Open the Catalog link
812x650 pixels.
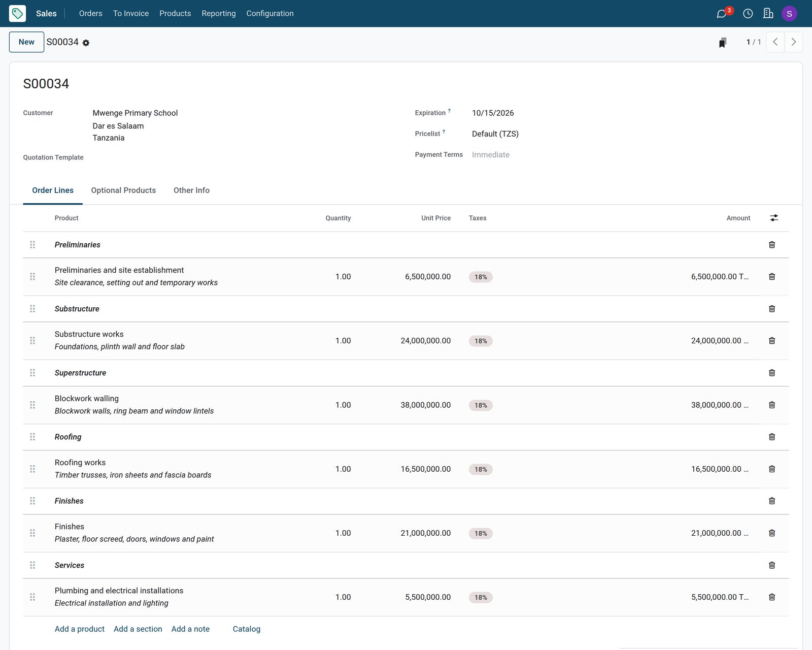[247, 629]
